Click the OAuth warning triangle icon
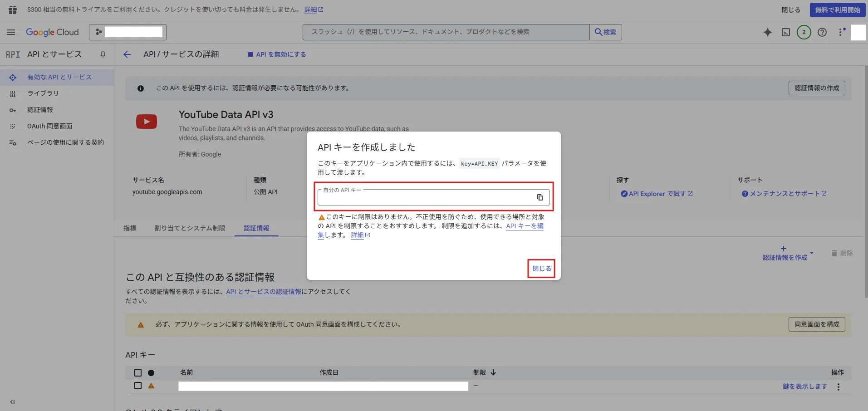This screenshot has height=411, width=868. tap(141, 325)
